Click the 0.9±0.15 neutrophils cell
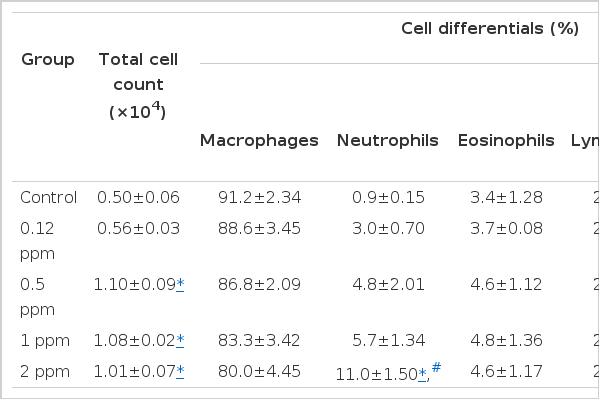This screenshot has width=599, height=399. click(x=388, y=198)
